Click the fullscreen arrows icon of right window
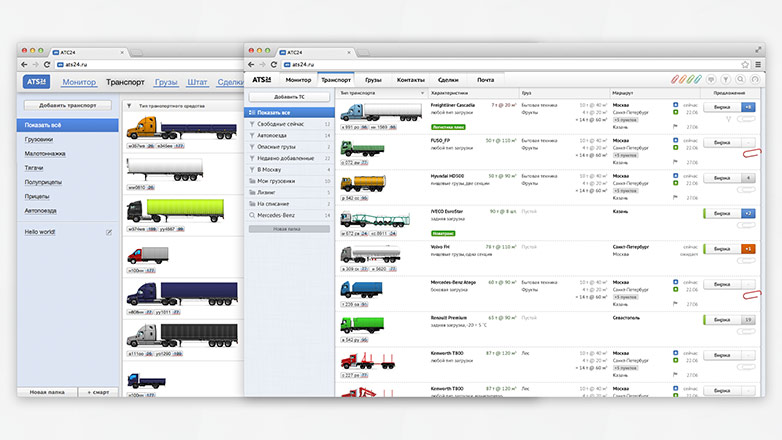Viewport: 782px width, 440px height. (x=758, y=50)
